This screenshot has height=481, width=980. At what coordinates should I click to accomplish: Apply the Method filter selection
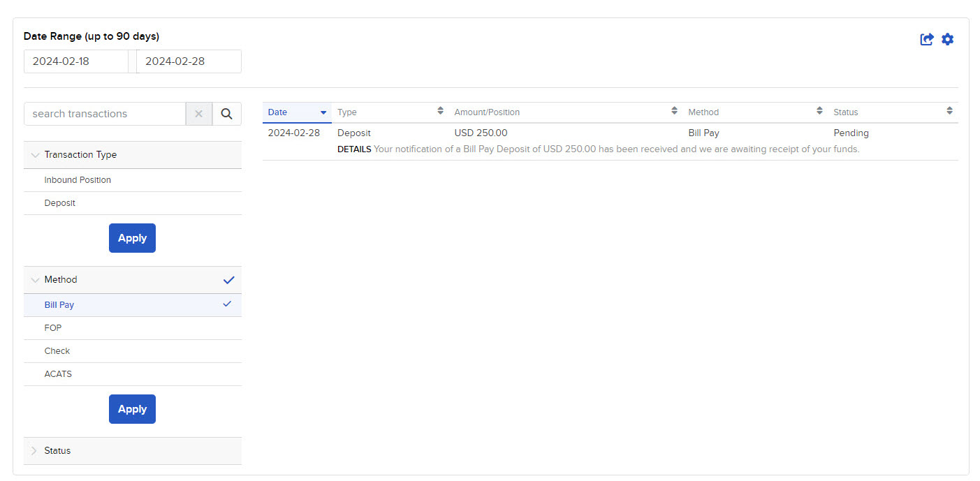(132, 409)
